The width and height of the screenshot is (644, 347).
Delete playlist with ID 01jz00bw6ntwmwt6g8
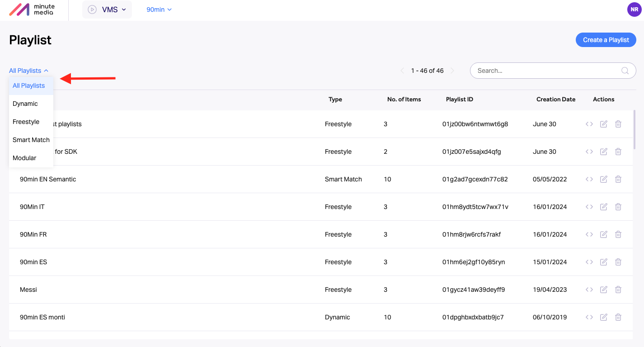(618, 124)
